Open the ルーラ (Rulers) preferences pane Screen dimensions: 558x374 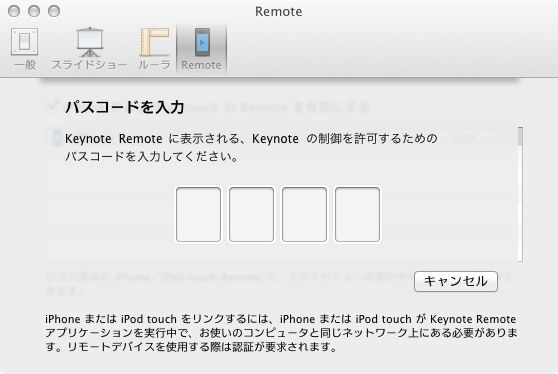coord(154,49)
